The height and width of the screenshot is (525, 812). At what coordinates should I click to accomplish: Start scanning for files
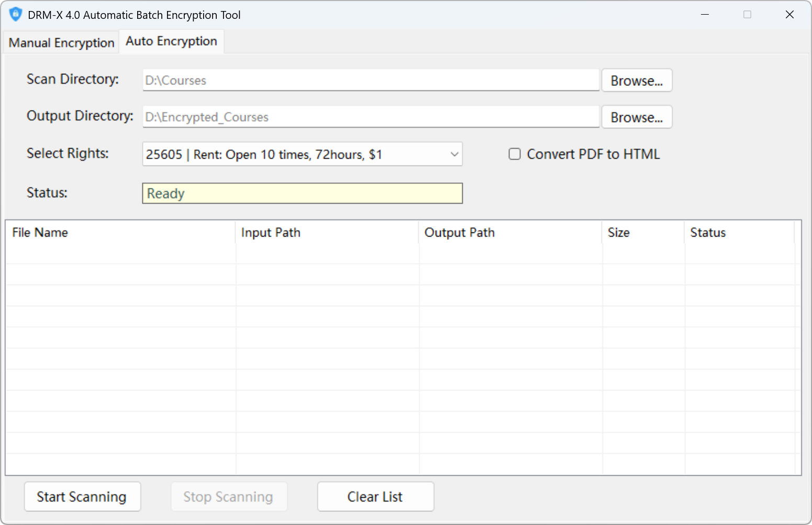[82, 496]
